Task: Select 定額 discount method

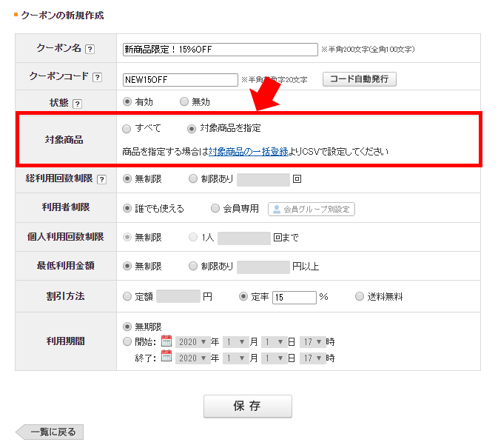Action: pos(127,296)
